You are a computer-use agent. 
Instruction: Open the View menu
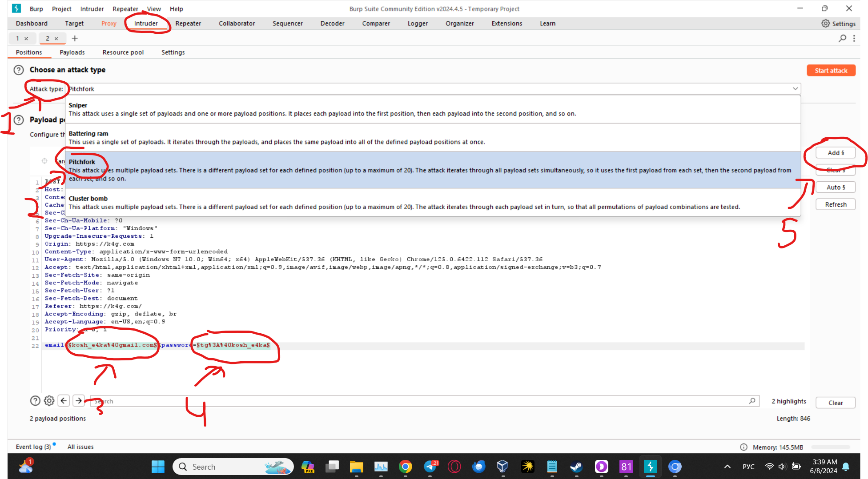click(154, 9)
